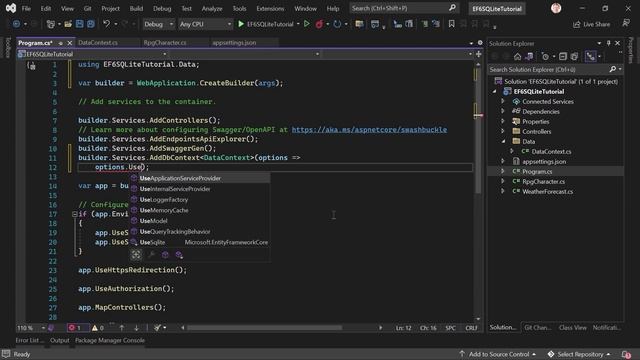Click Collapse All in Solution Explorer

tap(563, 56)
